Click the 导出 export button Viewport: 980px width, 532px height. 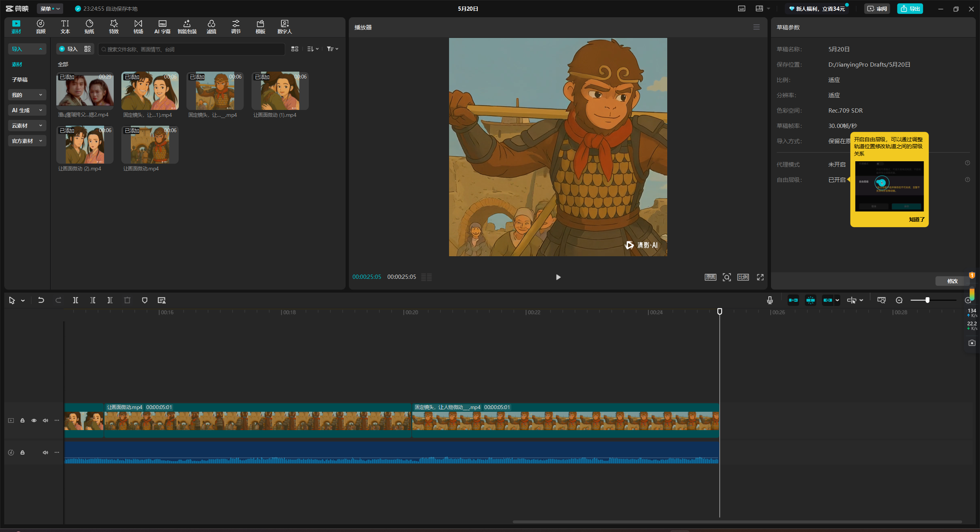coord(910,8)
